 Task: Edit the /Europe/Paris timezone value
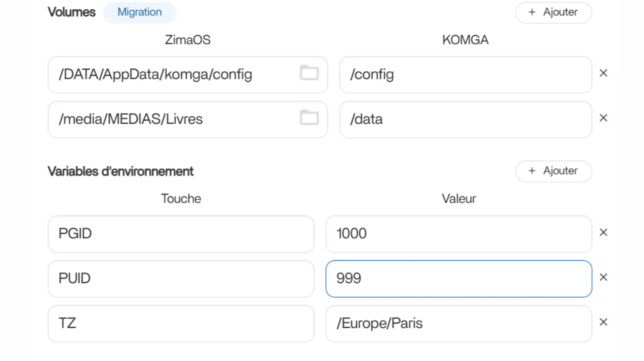pos(458,323)
